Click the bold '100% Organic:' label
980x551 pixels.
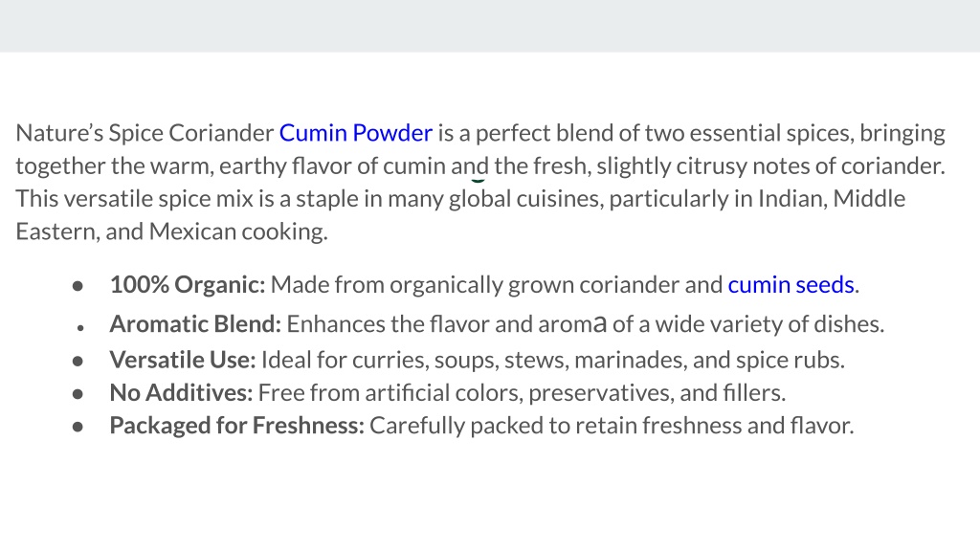tap(188, 285)
